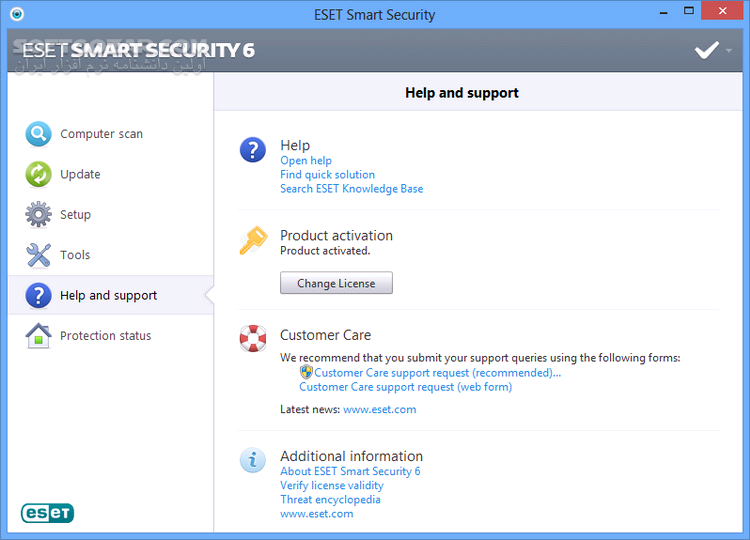Select Help and support in sidebar

coord(111,295)
